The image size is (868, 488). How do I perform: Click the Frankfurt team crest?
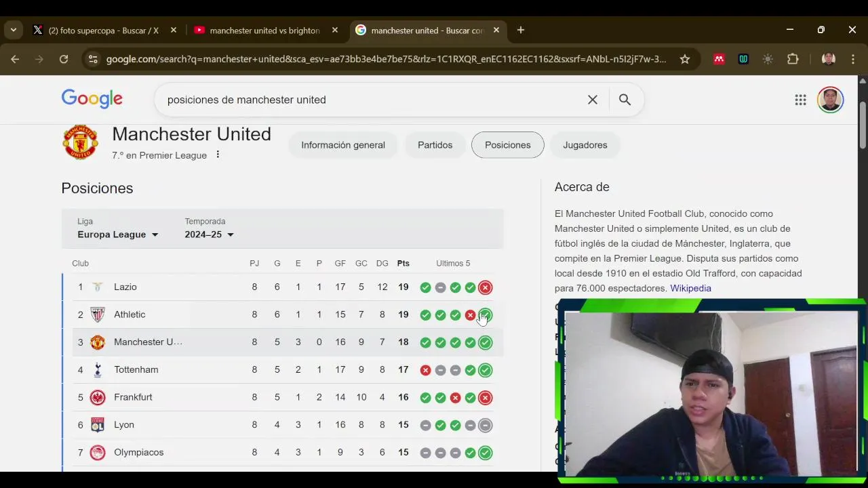(x=98, y=397)
